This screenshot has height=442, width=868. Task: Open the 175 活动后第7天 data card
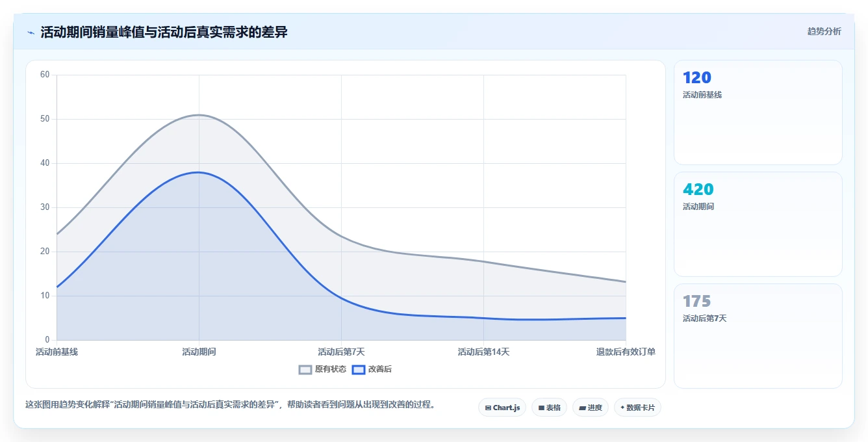tap(758, 336)
